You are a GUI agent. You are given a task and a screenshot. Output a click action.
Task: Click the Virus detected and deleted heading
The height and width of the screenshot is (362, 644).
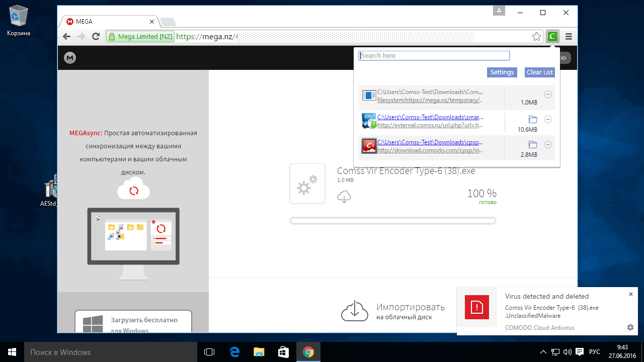547,297
